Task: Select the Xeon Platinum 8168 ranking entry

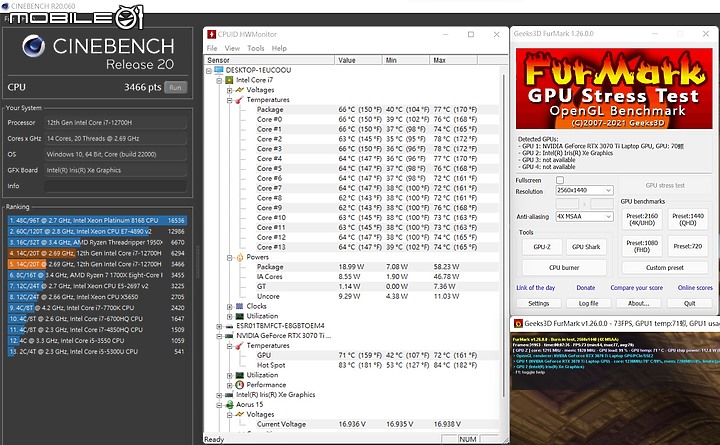Action: coord(97,220)
